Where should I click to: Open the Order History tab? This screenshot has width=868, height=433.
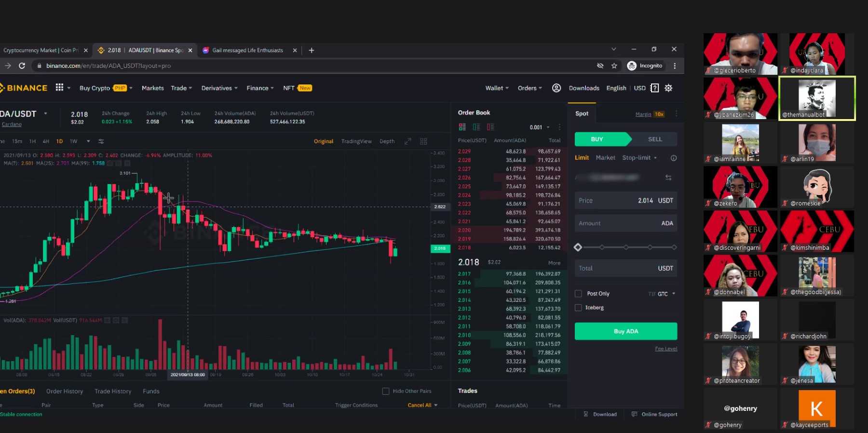point(65,391)
